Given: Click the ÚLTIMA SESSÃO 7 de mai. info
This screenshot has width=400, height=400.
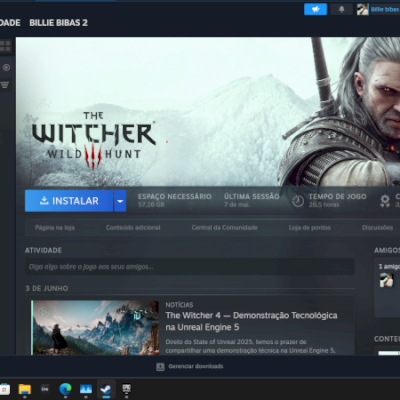Looking at the screenshot, I should tap(252, 200).
